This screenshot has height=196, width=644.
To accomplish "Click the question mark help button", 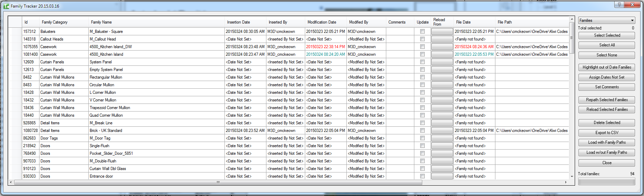I will (619, 5).
